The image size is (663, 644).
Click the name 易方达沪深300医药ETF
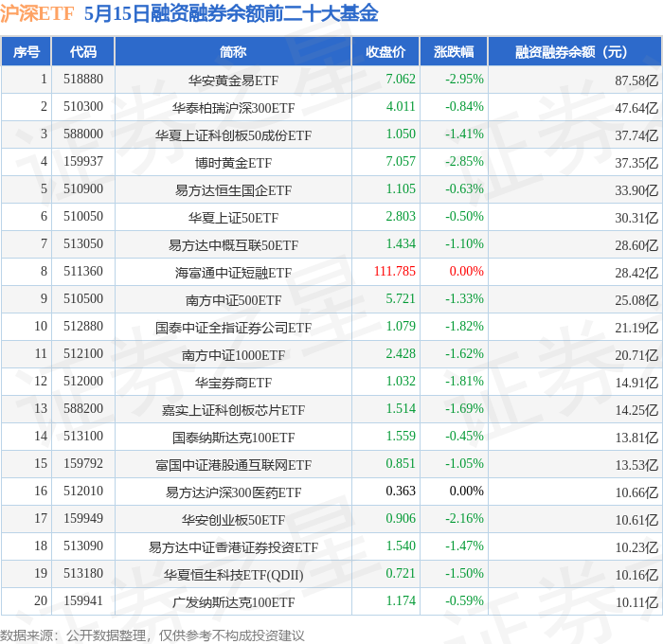233,492
